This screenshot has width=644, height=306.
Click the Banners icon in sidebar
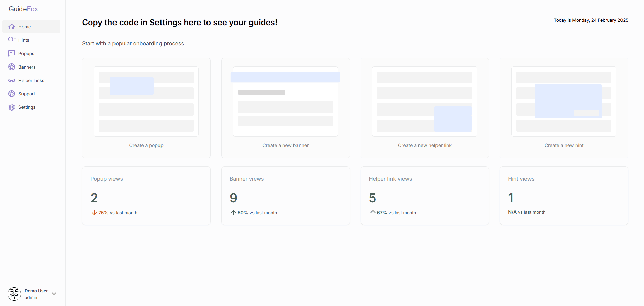click(12, 67)
